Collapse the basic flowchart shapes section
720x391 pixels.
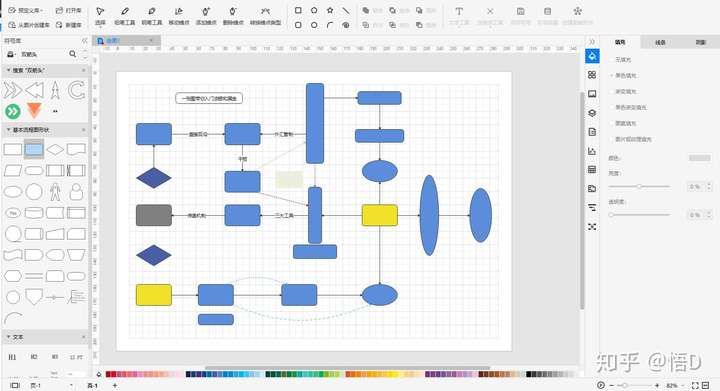pos(8,130)
